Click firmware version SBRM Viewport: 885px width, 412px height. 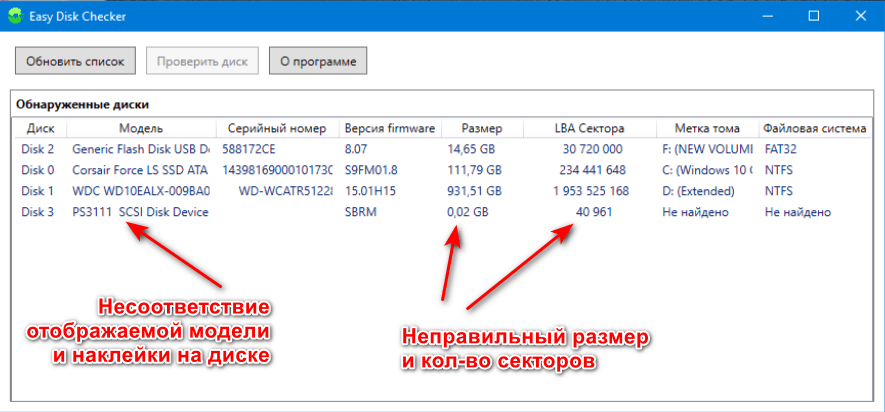[360, 213]
